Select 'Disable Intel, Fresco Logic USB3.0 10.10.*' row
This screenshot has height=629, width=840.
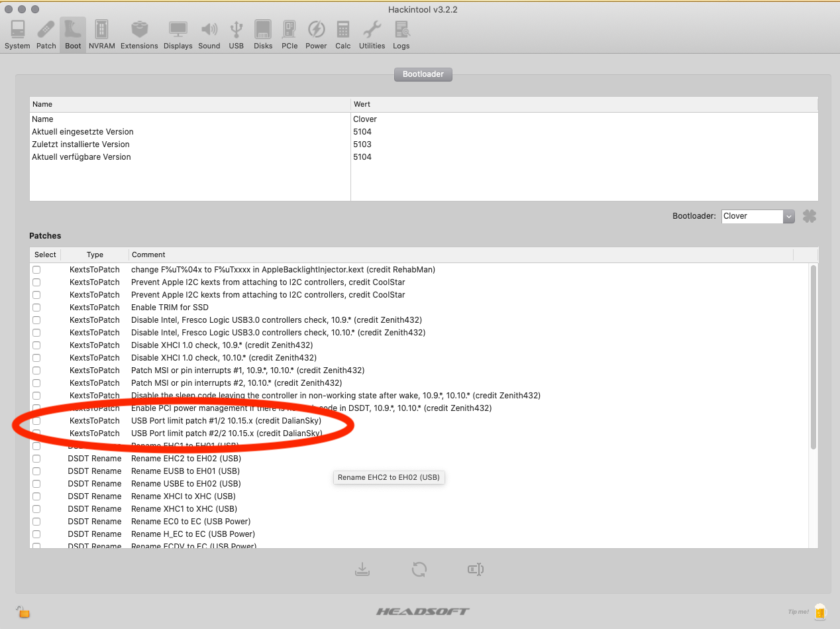coord(419,333)
